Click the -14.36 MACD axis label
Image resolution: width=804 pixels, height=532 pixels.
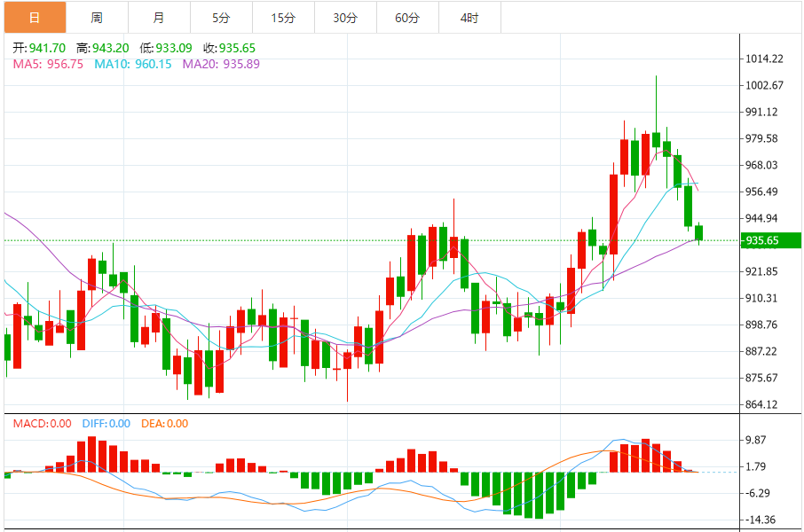coord(760,520)
